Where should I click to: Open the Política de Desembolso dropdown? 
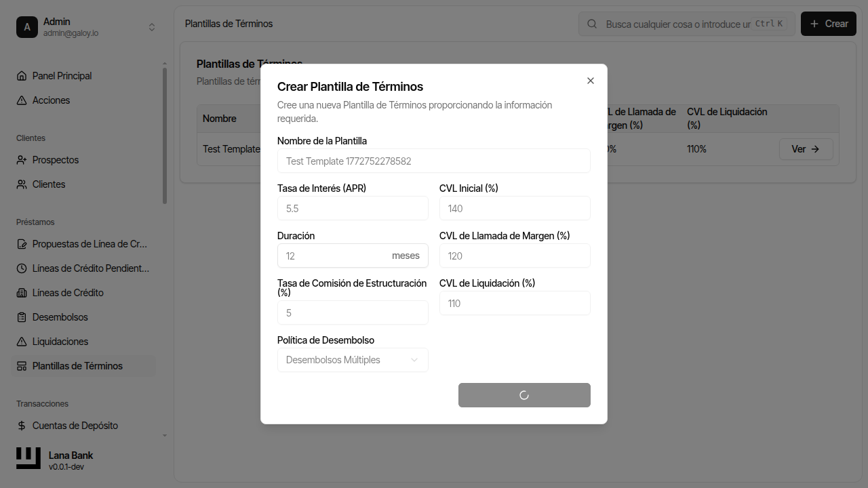click(x=353, y=360)
